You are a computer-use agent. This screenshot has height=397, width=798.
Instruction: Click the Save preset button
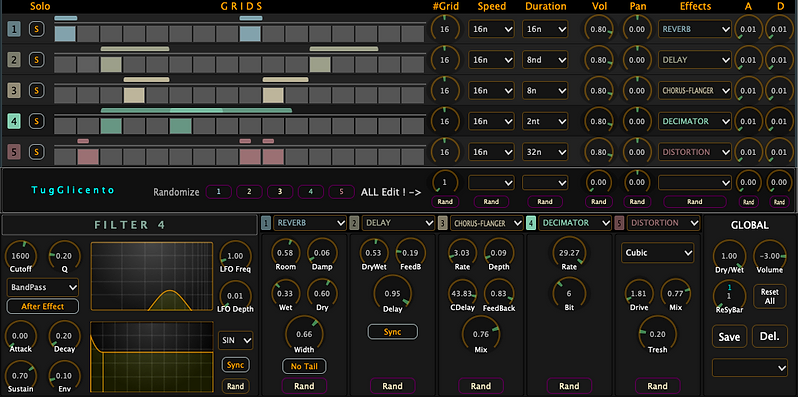pos(729,336)
